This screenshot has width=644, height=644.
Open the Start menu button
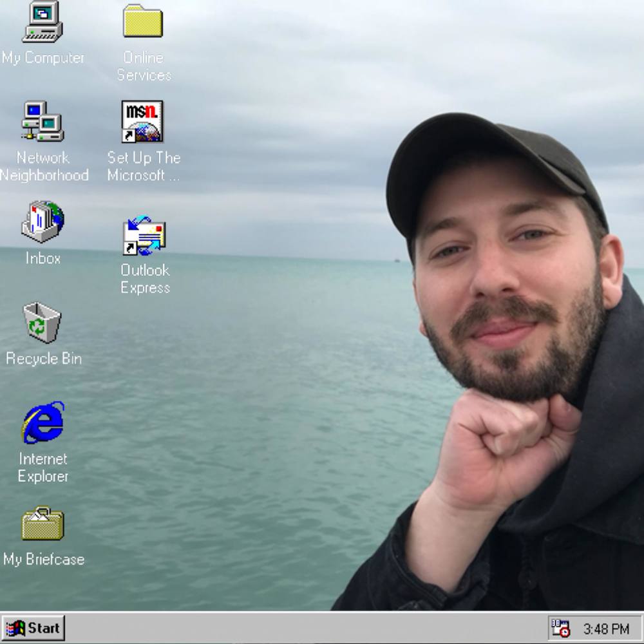pyautogui.click(x=33, y=628)
